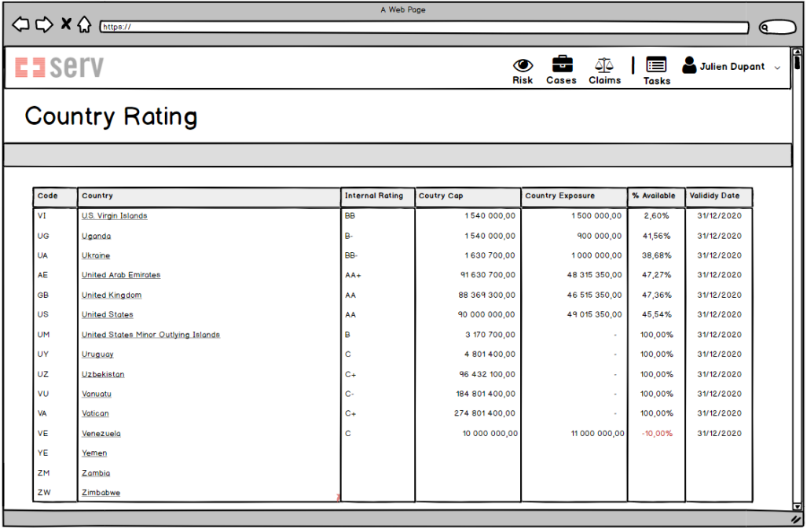
Task: Sort by the % Available column header
Action: click(657, 197)
